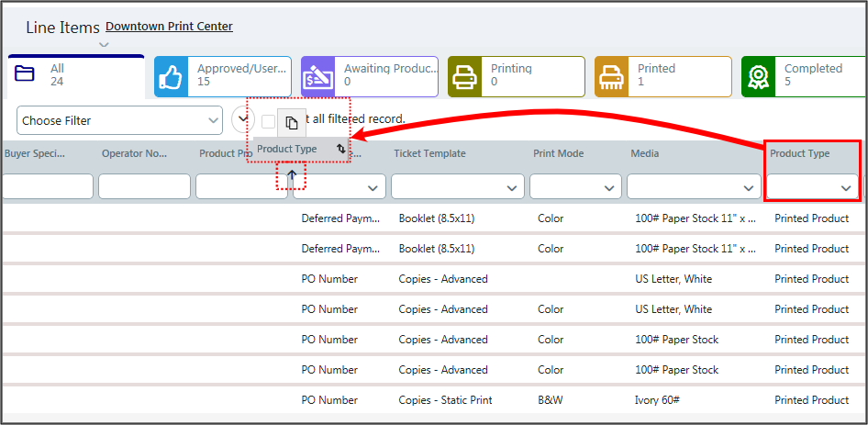Click the Buyer Specification filter input field
The width and height of the screenshot is (868, 425).
[x=48, y=187]
